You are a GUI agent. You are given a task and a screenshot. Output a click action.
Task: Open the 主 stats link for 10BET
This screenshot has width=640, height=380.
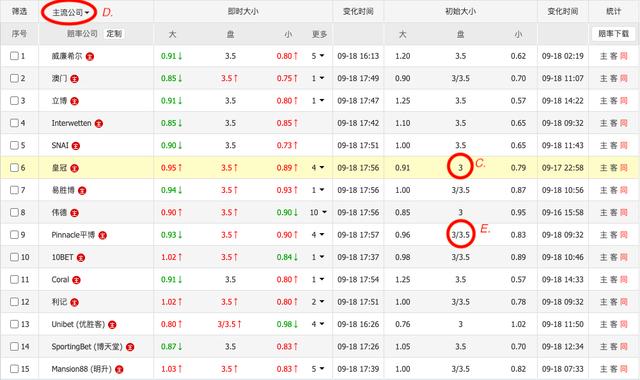pyautogui.click(x=604, y=257)
